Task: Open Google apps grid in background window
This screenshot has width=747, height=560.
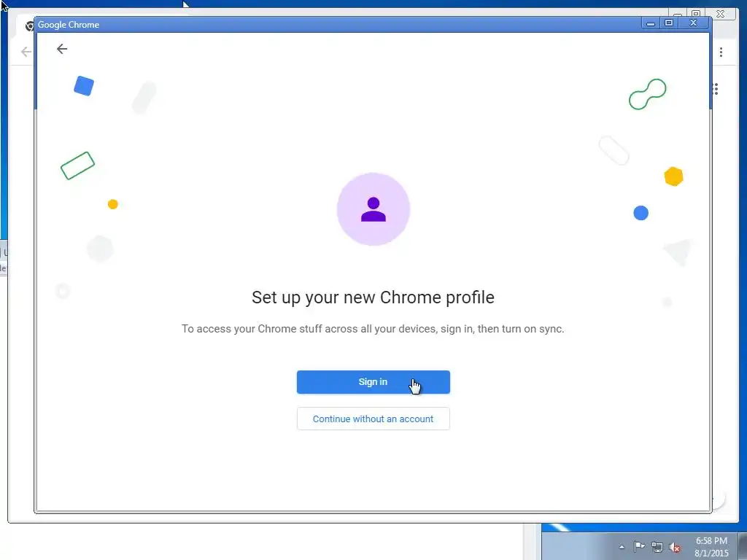Action: 716,89
